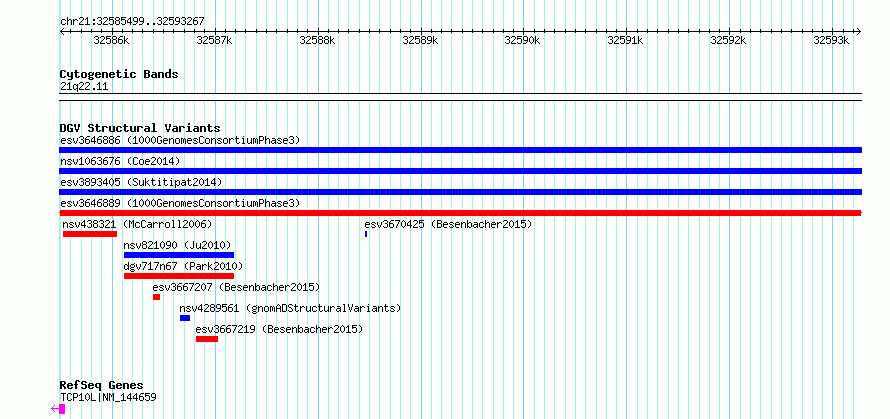Open the nsv821090 (Ju2010) label
This screenshot has height=419, width=890.
(178, 245)
